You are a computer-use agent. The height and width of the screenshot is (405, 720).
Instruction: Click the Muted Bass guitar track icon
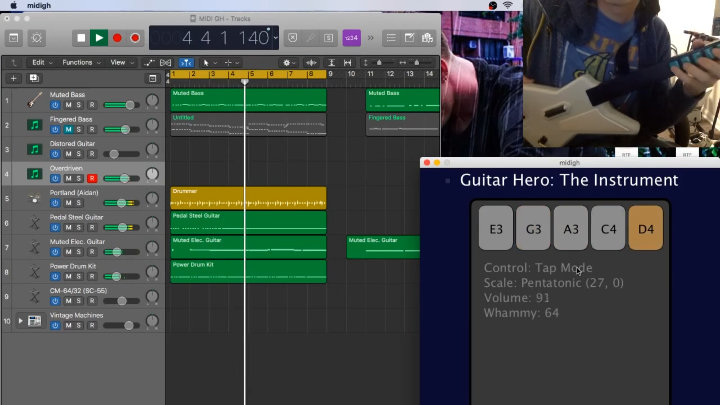pyautogui.click(x=34, y=100)
